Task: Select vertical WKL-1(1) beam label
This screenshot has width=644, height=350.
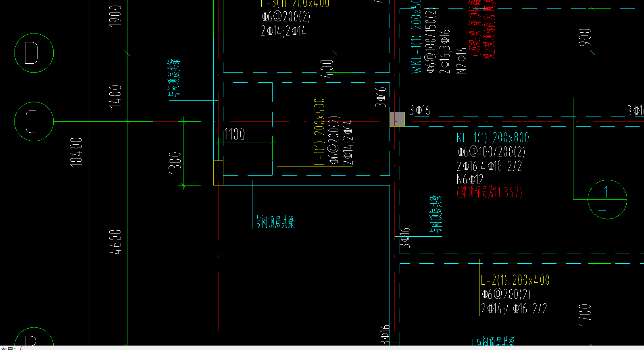Action: [x=416, y=37]
